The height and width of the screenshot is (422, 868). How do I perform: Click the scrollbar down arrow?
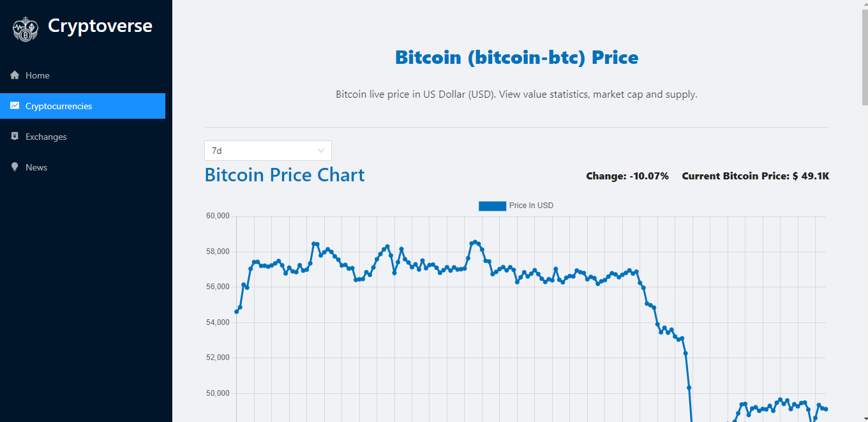(863, 417)
